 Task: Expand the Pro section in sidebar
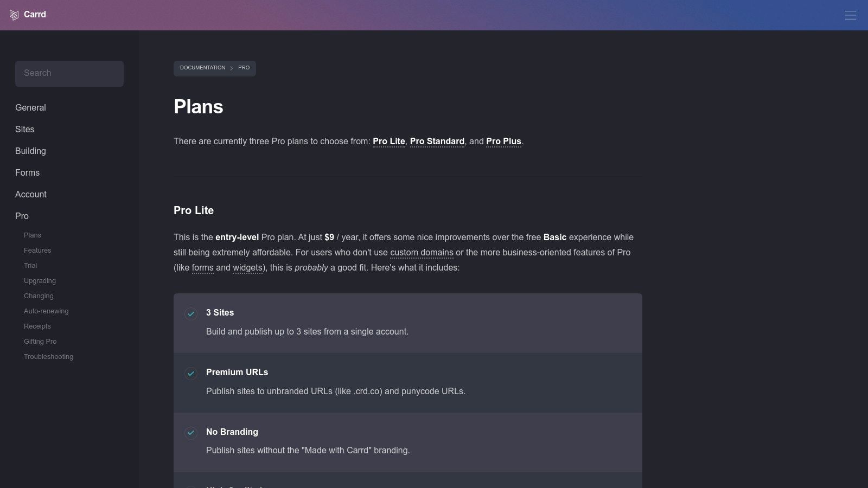[x=22, y=216]
